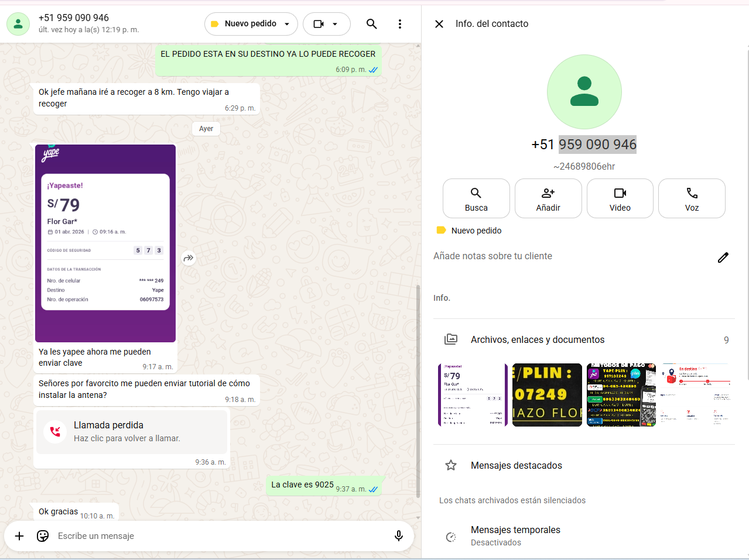The width and height of the screenshot is (749, 560).
Task: Open the Nuevo pedido label dropdown
Action: tap(251, 24)
